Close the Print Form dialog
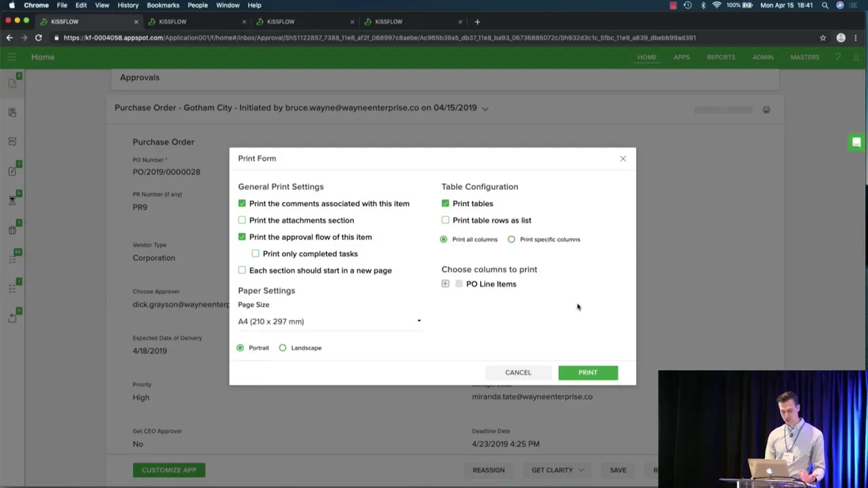This screenshot has height=488, width=868. (623, 159)
